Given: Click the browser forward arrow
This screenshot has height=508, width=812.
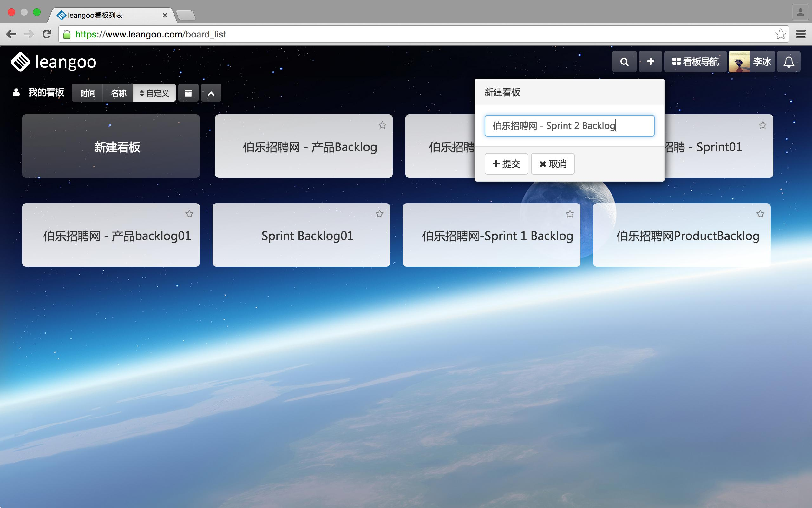Looking at the screenshot, I should (x=29, y=34).
